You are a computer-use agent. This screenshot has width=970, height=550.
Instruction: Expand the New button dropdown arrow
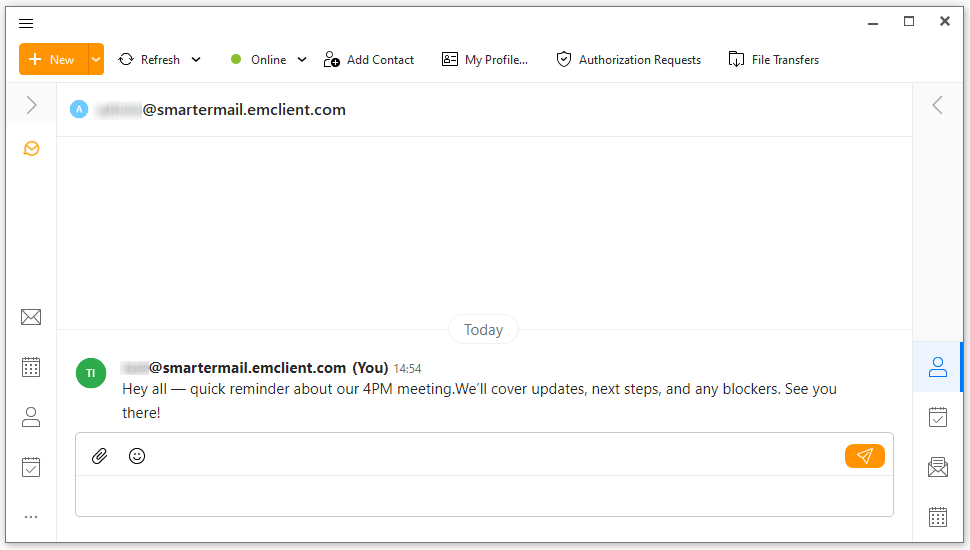click(x=96, y=60)
